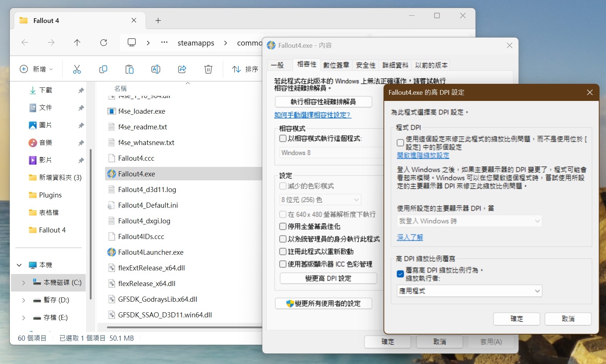
Task: Open the 深入了解 link
Action: click(410, 238)
